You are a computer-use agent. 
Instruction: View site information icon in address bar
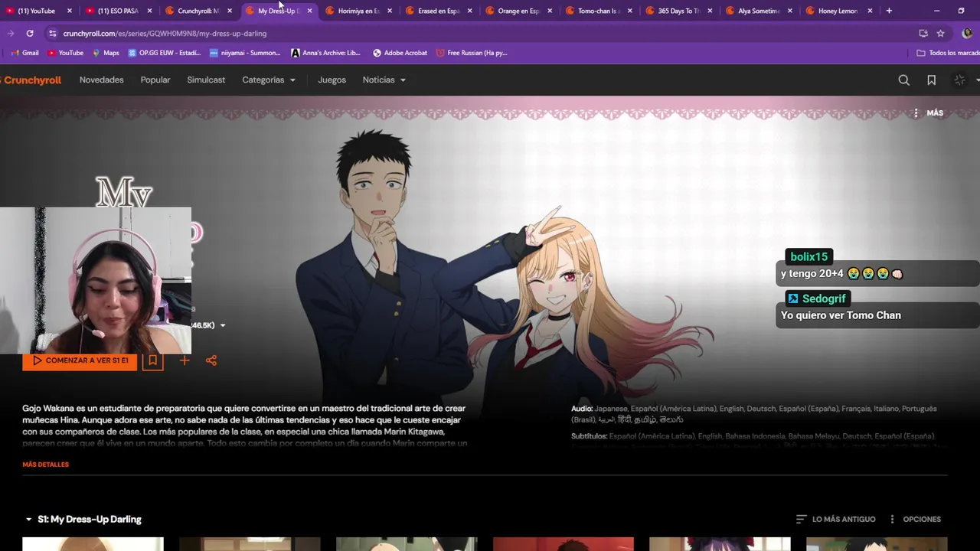click(52, 33)
